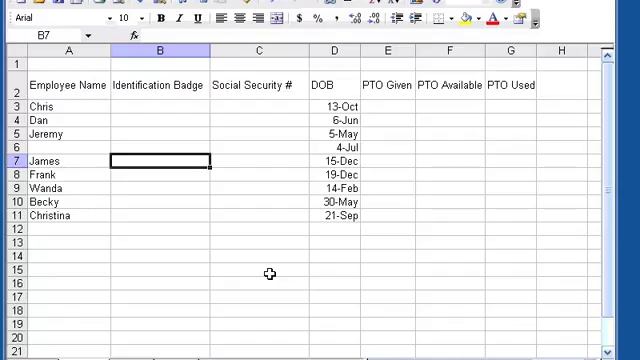640x360 pixels.
Task: Click into the formula bar
Action: pos(376,36)
